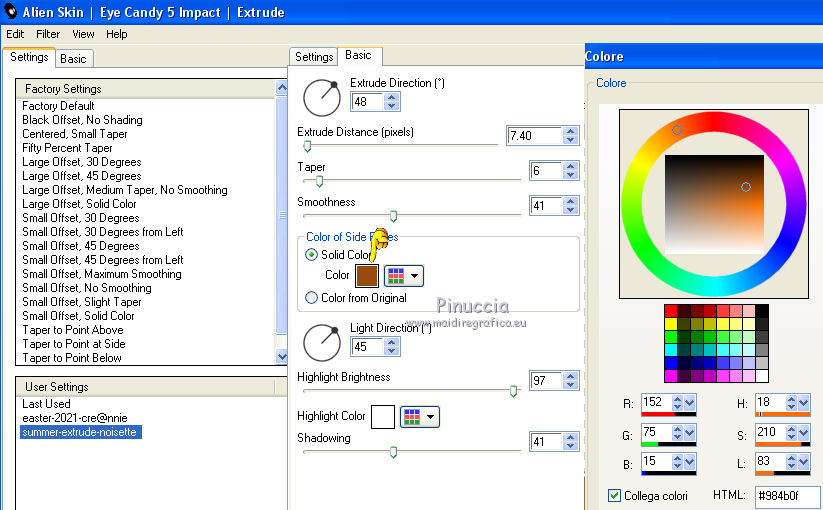Pick the red swatch in color grid
Image resolution: width=823 pixels, height=510 pixels.
click(x=670, y=311)
